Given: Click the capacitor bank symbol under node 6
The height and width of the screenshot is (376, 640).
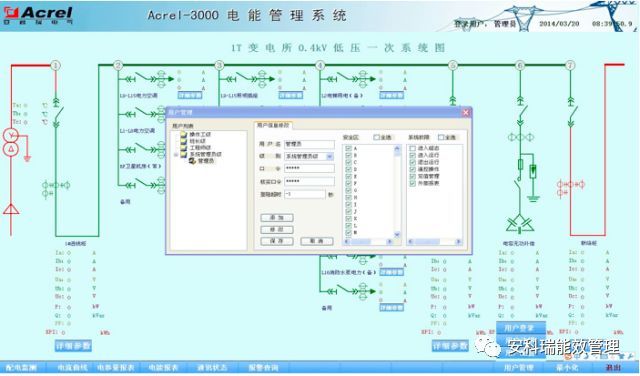Looking at the screenshot, I should (520, 223).
